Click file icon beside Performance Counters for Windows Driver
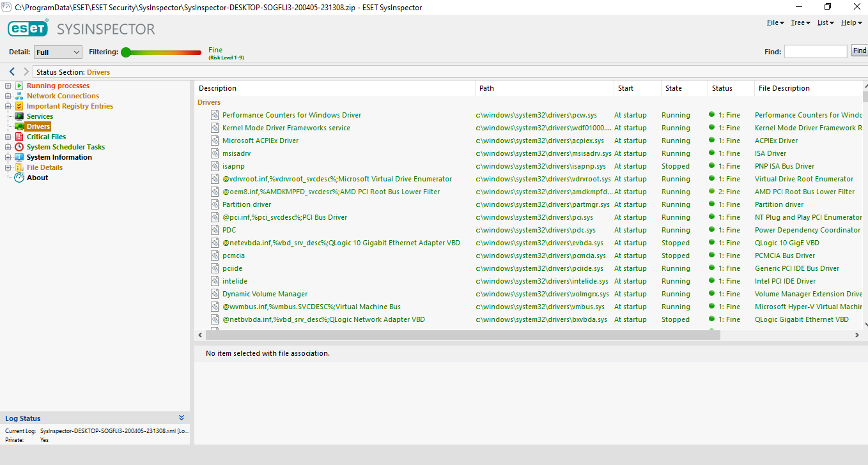The width and height of the screenshot is (868, 465). pyautogui.click(x=215, y=115)
